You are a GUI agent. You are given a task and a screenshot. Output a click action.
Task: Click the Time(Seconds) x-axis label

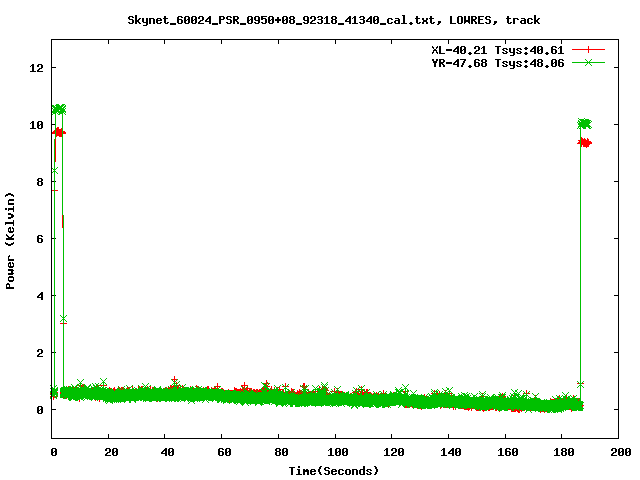coord(333,471)
